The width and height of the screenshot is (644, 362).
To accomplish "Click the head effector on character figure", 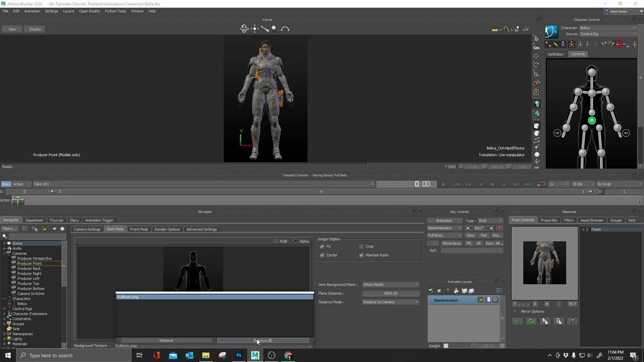I will [x=592, y=72].
